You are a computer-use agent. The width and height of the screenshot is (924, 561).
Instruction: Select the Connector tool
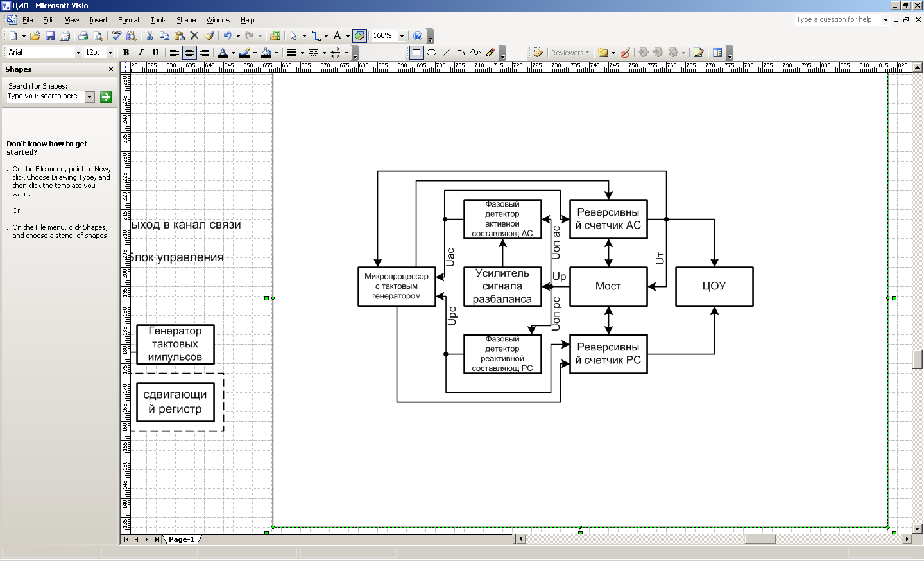[315, 36]
